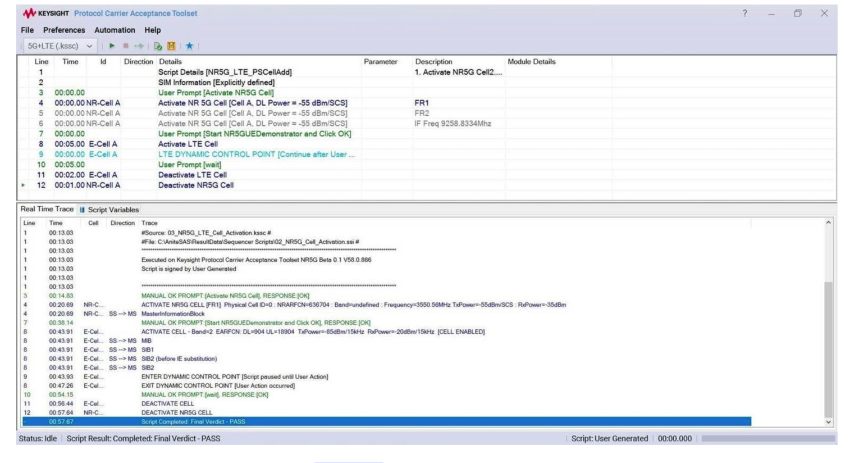Click 'SIB2 (before IE substitution)' trace line
The image size is (868, 463).
point(179,358)
